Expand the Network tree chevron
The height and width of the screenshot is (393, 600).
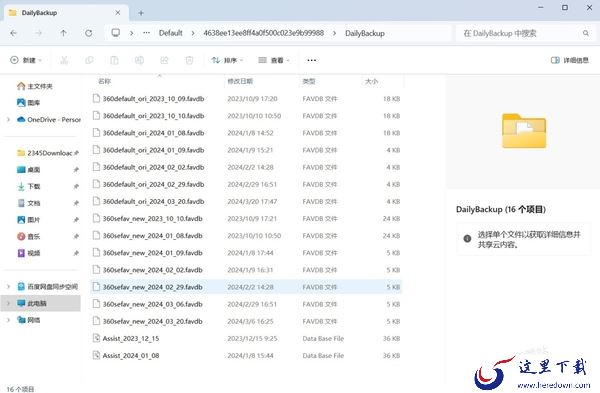(x=8, y=320)
